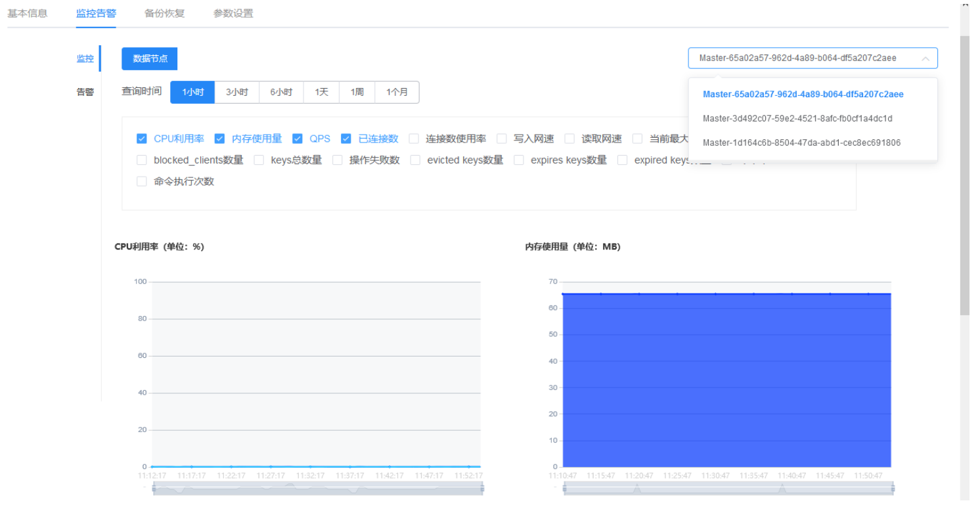The height and width of the screenshot is (507, 980).
Task: Set query time to 1周
Action: pyautogui.click(x=357, y=93)
